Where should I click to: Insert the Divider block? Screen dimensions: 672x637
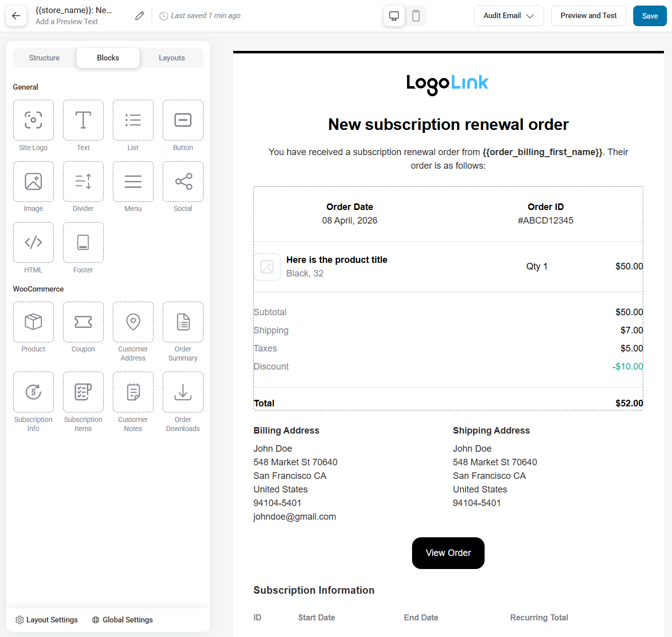click(83, 181)
